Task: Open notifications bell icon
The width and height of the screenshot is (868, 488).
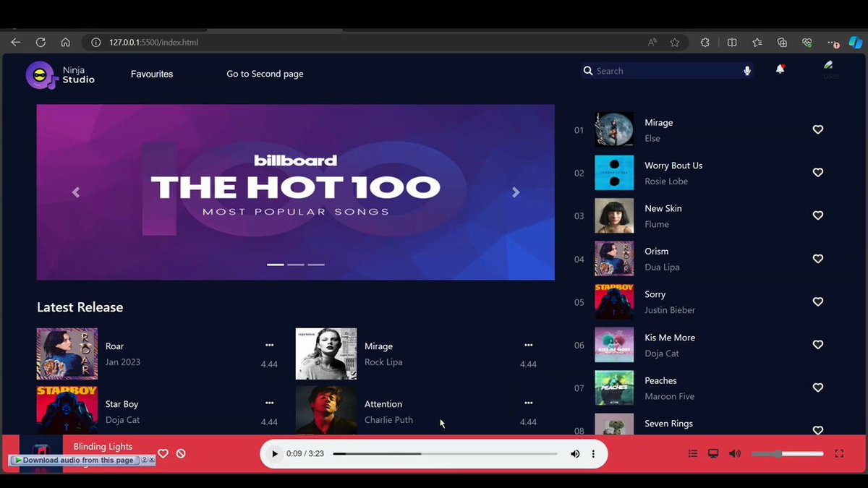Action: click(780, 69)
